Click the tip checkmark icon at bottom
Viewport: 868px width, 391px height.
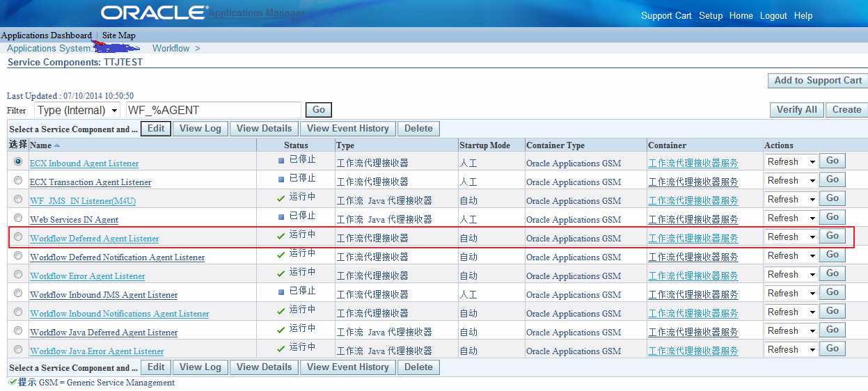point(13,382)
